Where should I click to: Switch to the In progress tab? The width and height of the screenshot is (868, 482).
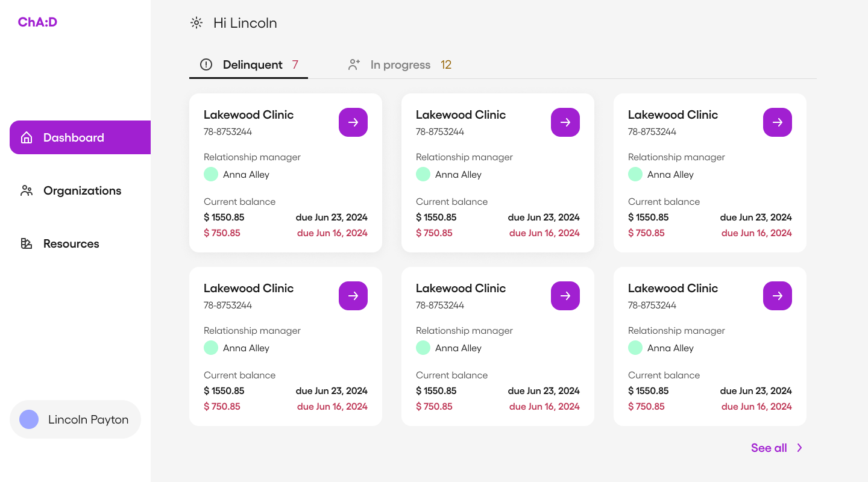point(400,65)
